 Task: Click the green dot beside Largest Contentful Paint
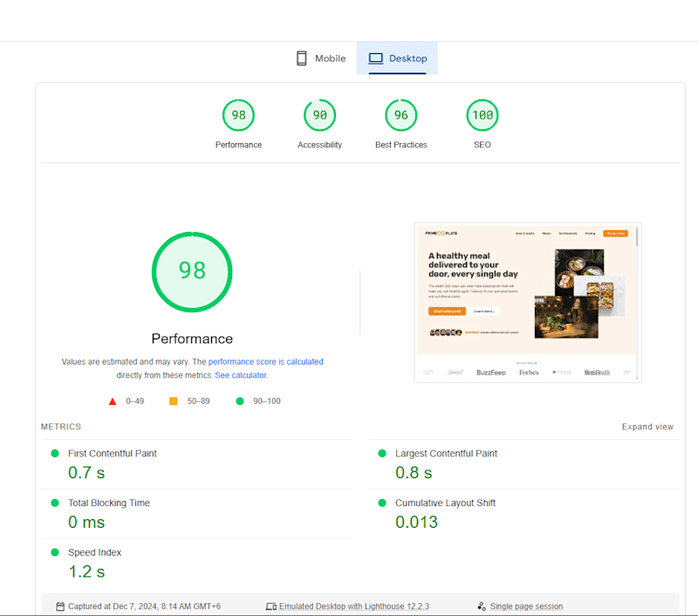coord(382,453)
